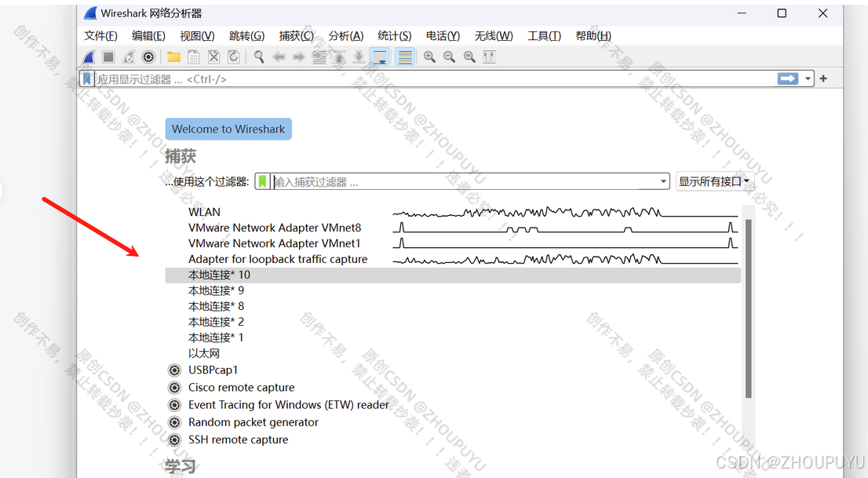Viewport: 868px width, 478px height.
Task: Open the 统计(S) menu
Action: tap(395, 36)
